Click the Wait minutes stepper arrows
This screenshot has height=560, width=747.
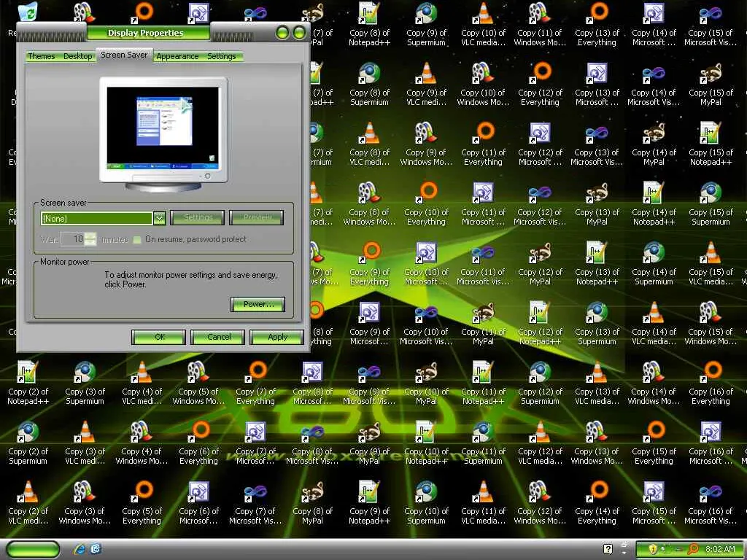tap(90, 238)
